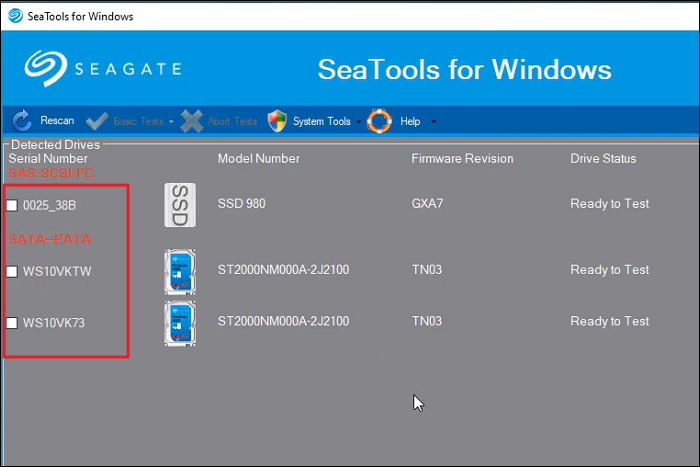The image size is (700, 467).
Task: Click the Rescan label
Action: click(x=57, y=121)
